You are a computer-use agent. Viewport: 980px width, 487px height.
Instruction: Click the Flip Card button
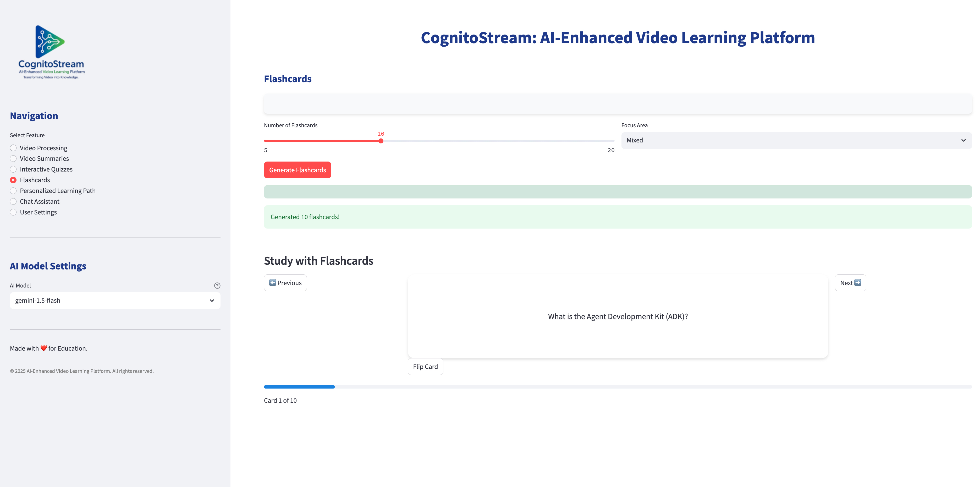[x=425, y=367]
